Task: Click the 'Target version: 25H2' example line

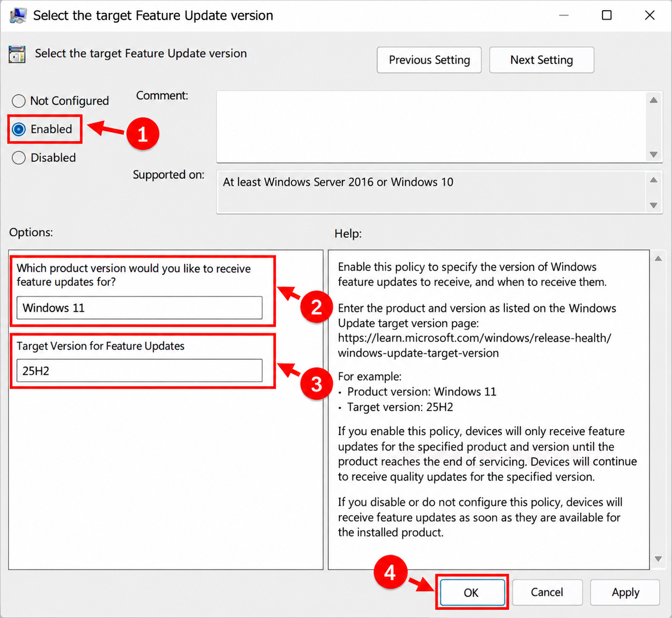Action: [400, 407]
